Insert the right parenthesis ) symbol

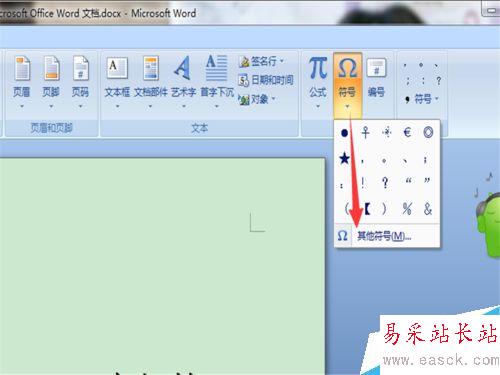point(384,209)
